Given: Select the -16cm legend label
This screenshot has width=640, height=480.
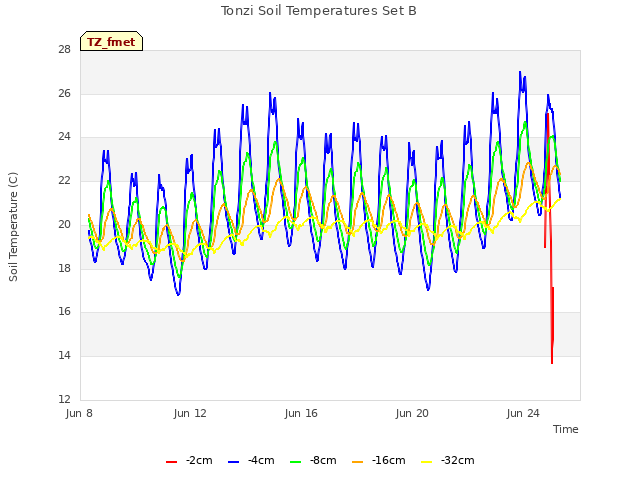Looking at the screenshot, I should pos(389,461).
